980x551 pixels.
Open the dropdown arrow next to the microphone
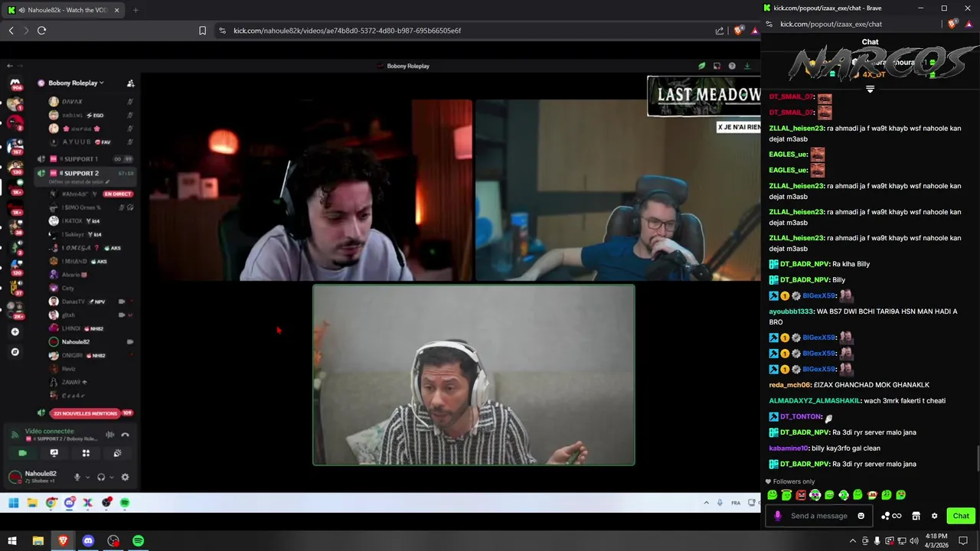(87, 477)
